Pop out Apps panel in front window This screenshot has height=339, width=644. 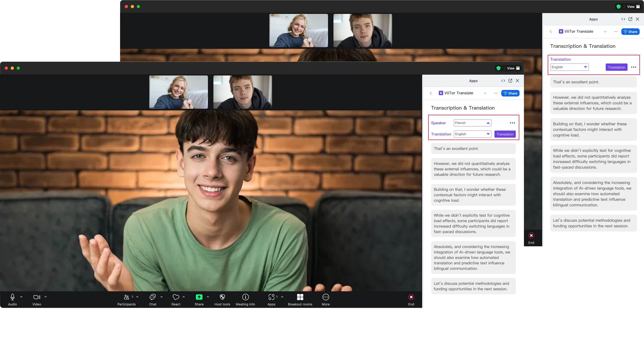click(510, 81)
